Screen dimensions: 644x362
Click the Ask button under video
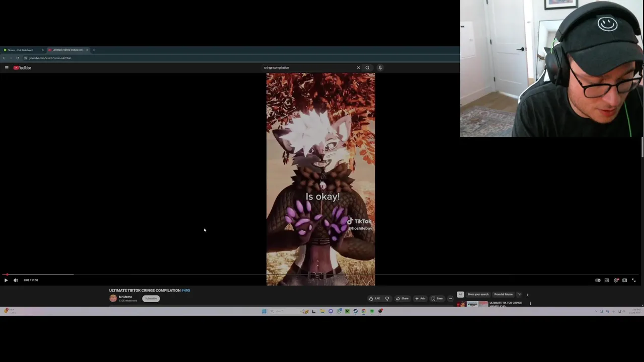[x=420, y=298]
